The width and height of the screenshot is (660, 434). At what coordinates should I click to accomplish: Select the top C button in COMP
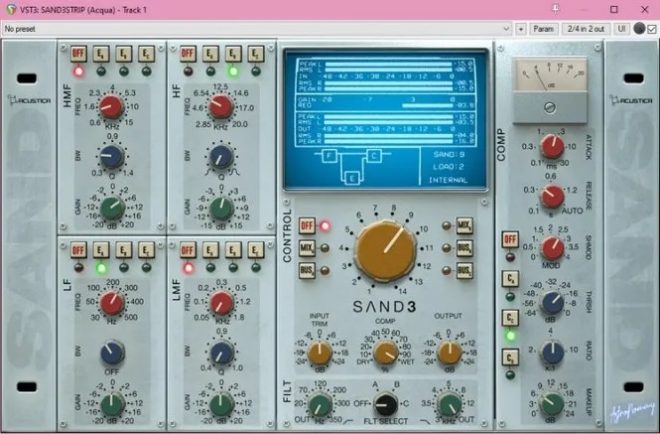510,279
